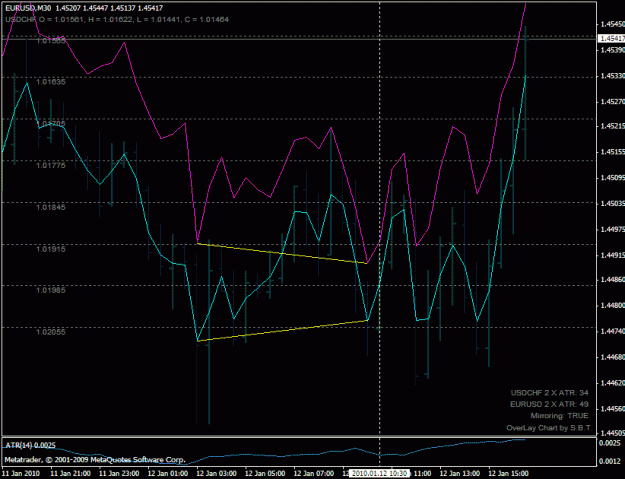Click the 1.44915 price scale label

(x=613, y=255)
